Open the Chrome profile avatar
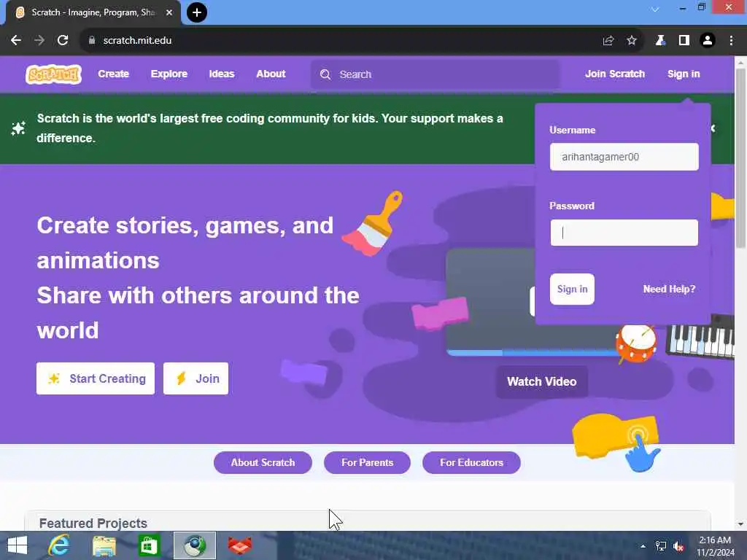747x560 pixels. tap(708, 41)
